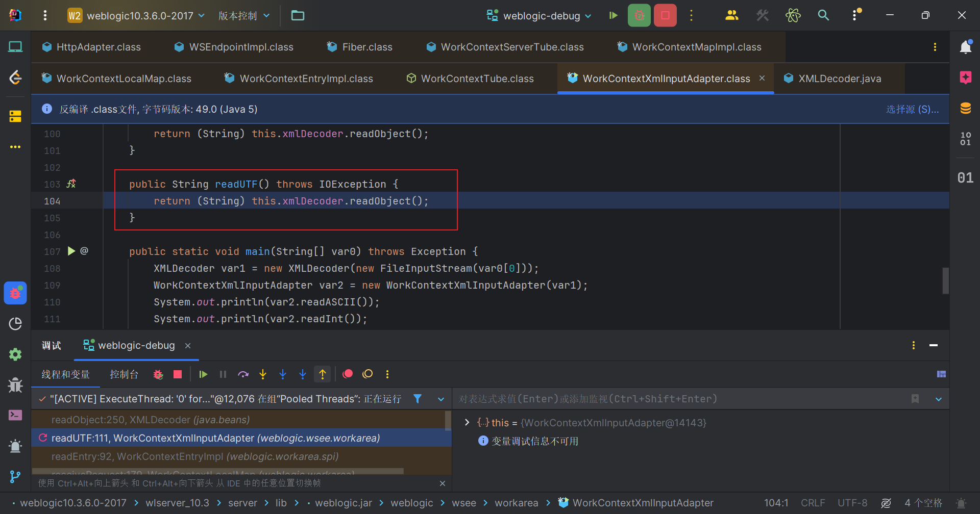Expand the 'this' variable node
Viewport: 980px width, 514px height.
click(x=467, y=422)
